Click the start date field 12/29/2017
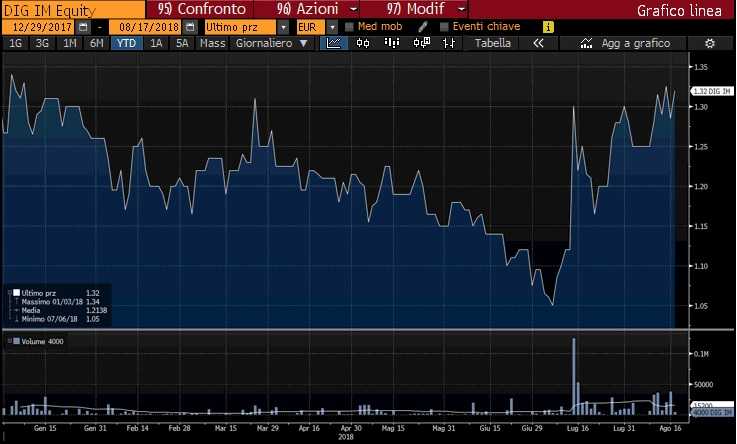The height and width of the screenshot is (444, 737). coord(39,27)
